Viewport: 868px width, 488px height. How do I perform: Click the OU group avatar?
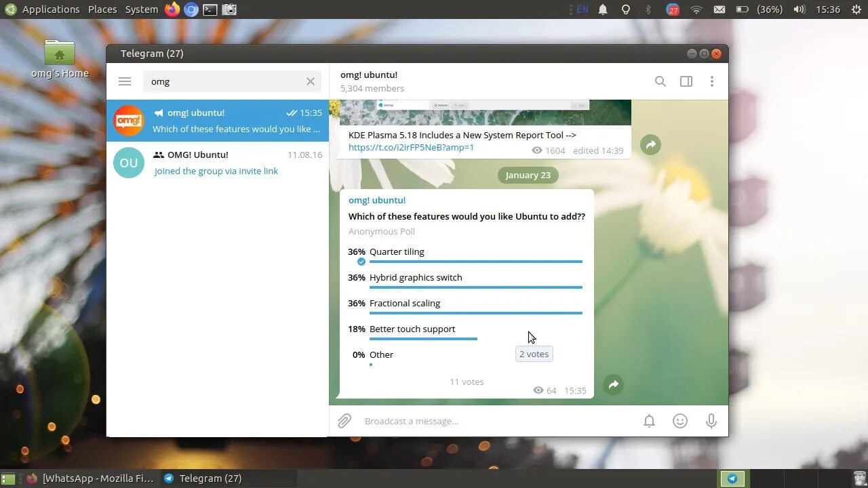[129, 163]
